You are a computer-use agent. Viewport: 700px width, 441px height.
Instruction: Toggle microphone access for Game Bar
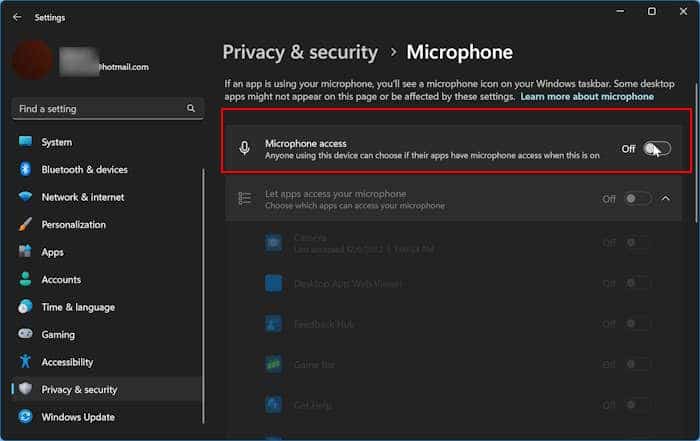point(637,364)
